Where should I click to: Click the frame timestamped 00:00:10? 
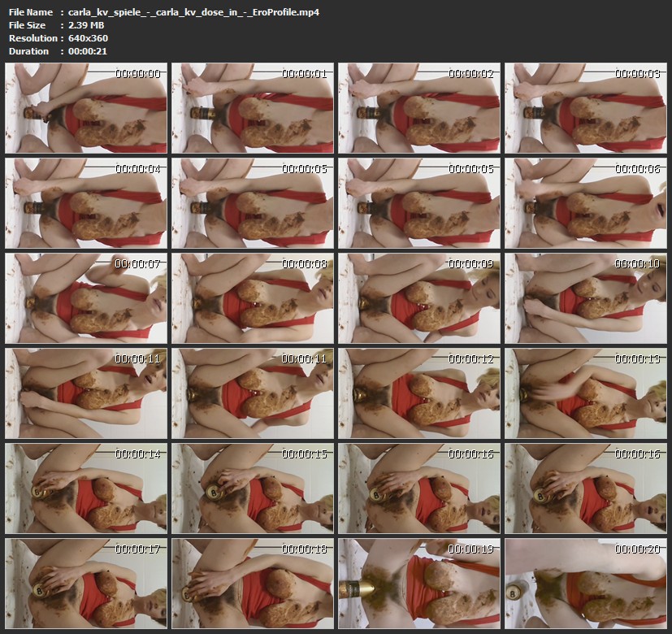[586, 297]
